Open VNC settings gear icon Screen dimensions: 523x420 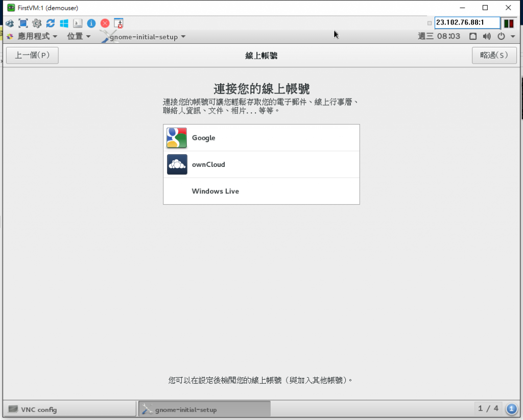point(37,23)
